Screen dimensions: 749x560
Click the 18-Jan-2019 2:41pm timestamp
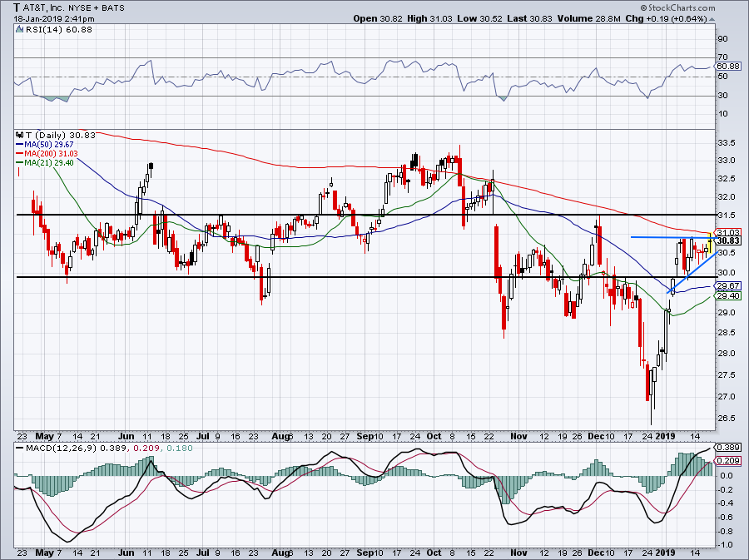click(x=54, y=19)
